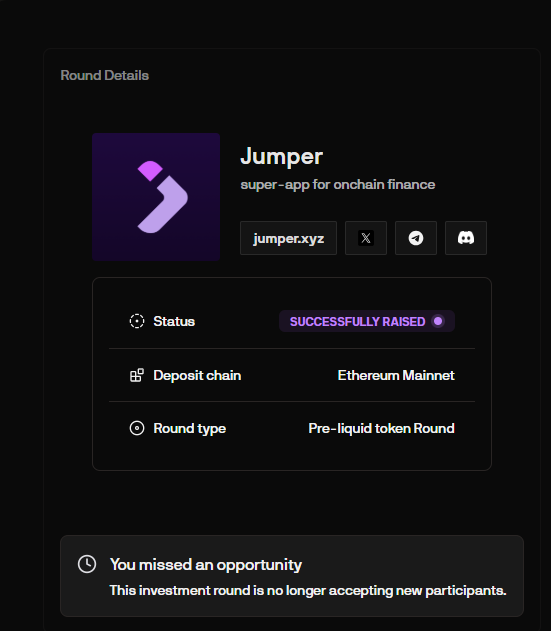Screen dimensions: 551x631
Task: Click the 'Round type' label
Action: [x=190, y=428]
